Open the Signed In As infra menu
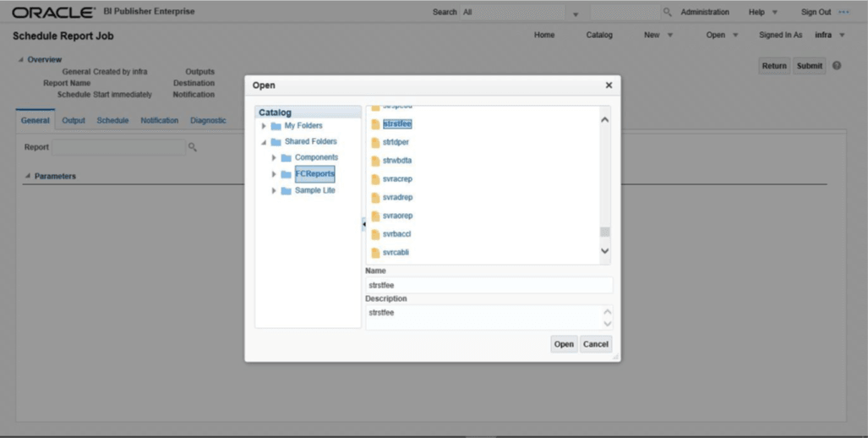The image size is (868, 438). click(x=842, y=35)
